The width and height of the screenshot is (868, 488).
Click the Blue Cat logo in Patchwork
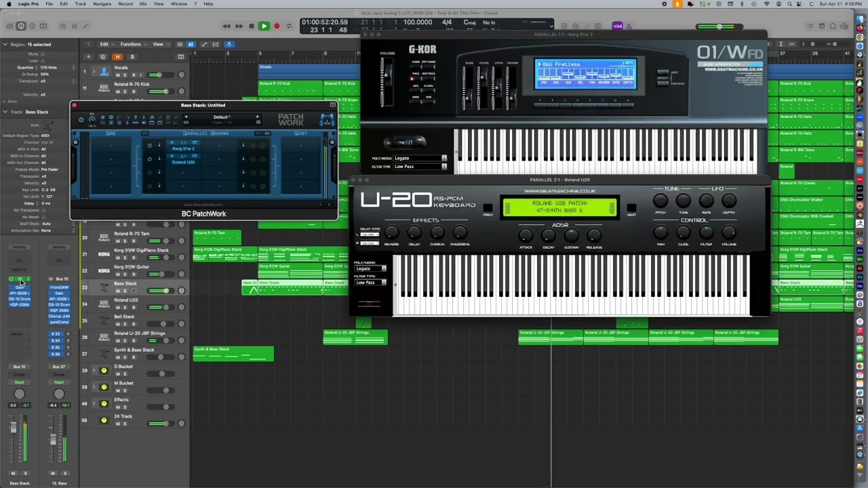[327, 120]
